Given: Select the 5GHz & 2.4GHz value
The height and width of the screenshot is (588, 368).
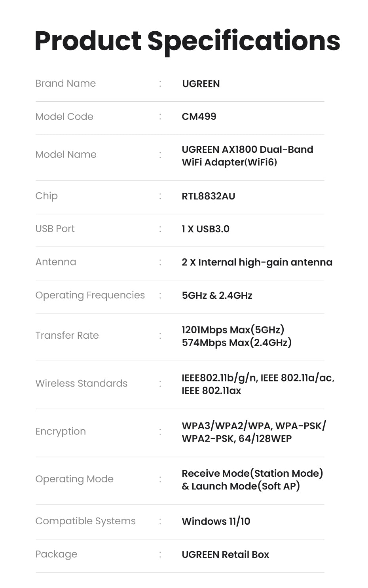Looking at the screenshot, I should tap(217, 296).
